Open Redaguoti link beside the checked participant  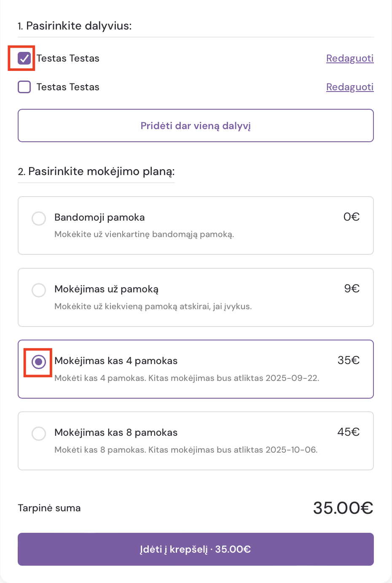point(349,58)
